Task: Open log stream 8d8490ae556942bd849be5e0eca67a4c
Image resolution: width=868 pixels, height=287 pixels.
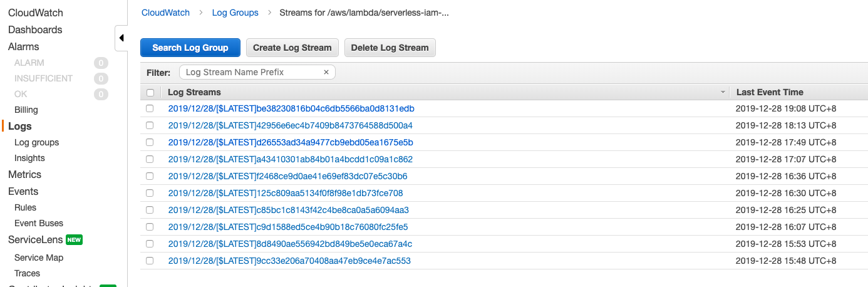Action: point(290,244)
